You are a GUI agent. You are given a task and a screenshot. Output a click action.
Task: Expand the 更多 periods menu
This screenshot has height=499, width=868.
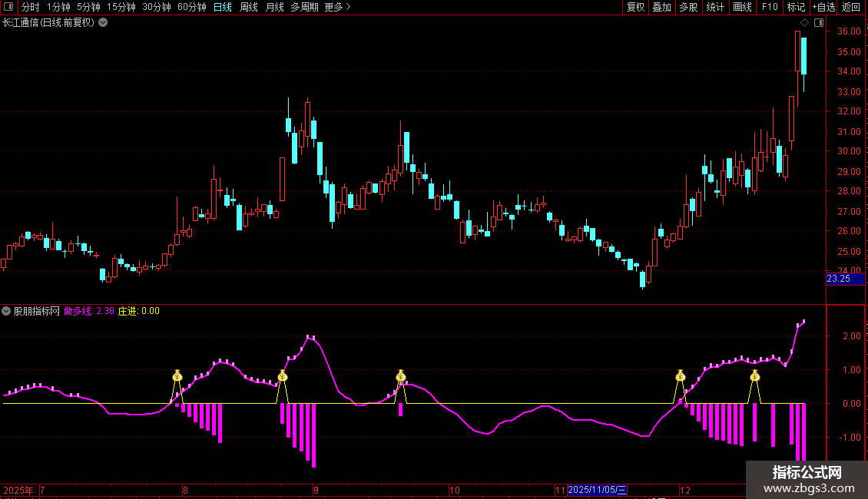click(x=337, y=8)
